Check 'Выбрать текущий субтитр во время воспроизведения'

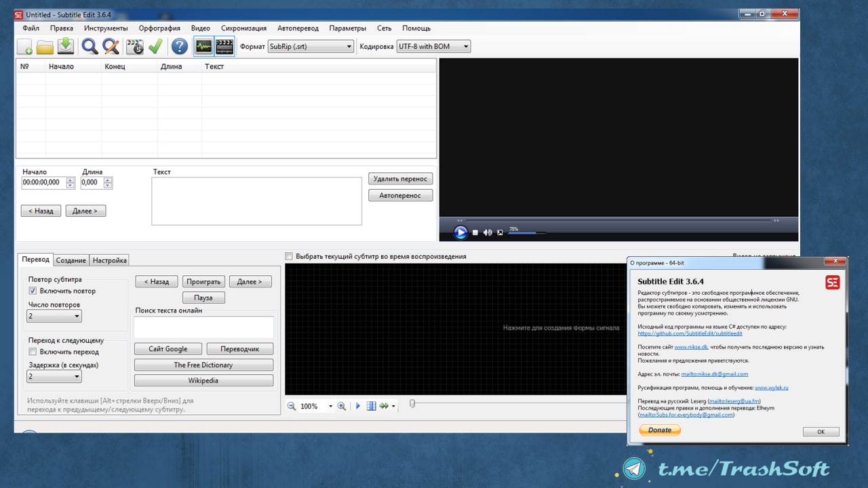pyautogui.click(x=289, y=256)
